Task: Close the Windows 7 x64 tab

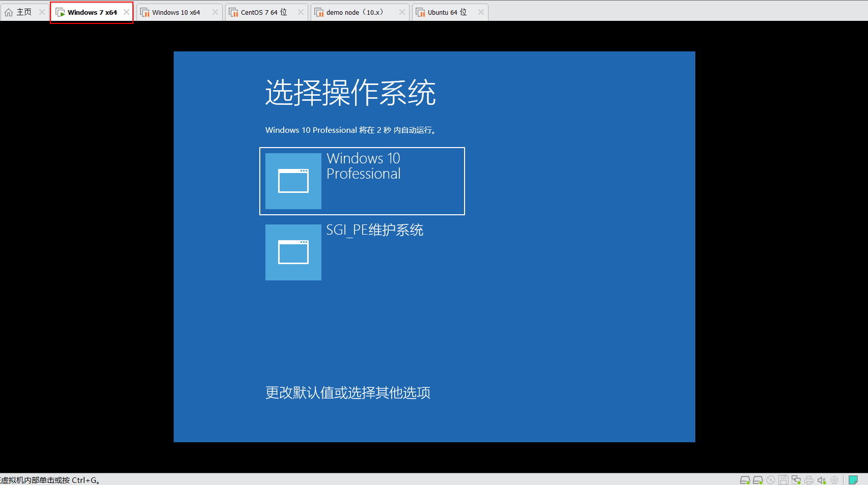Action: [126, 12]
